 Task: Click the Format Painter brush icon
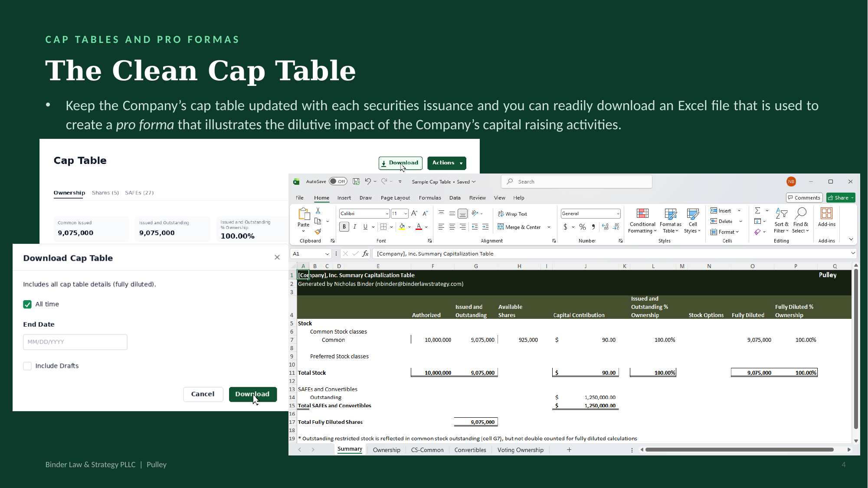click(x=318, y=232)
